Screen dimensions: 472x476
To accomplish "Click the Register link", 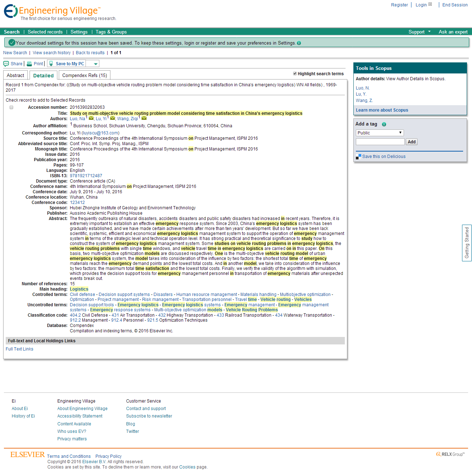I will coord(400,5).
